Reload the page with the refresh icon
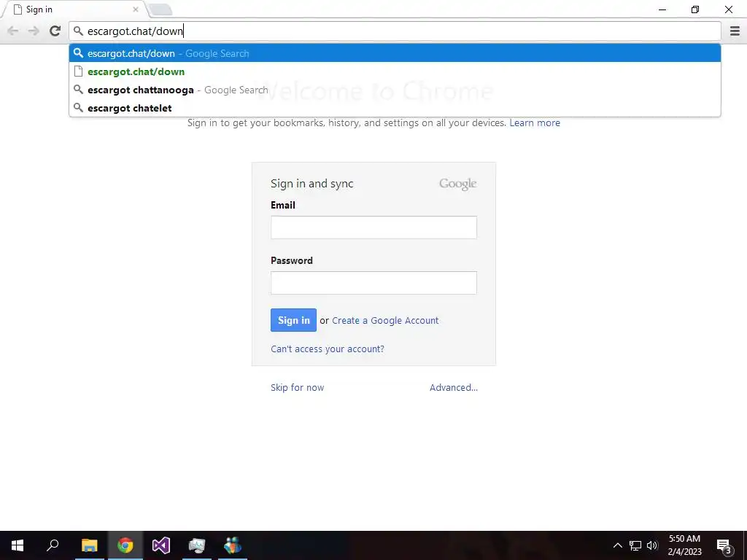The width and height of the screenshot is (747, 560). [55, 31]
